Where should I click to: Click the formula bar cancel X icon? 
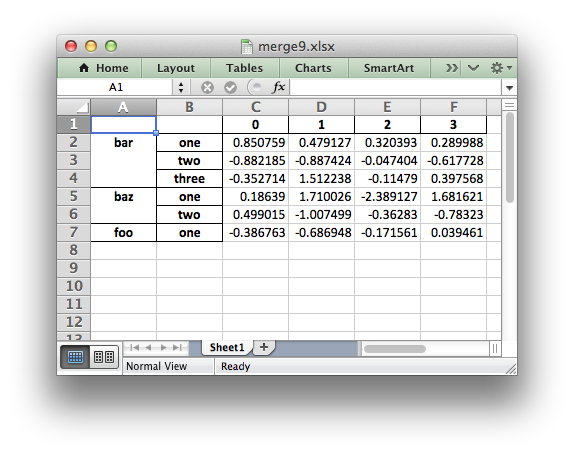[x=207, y=88]
